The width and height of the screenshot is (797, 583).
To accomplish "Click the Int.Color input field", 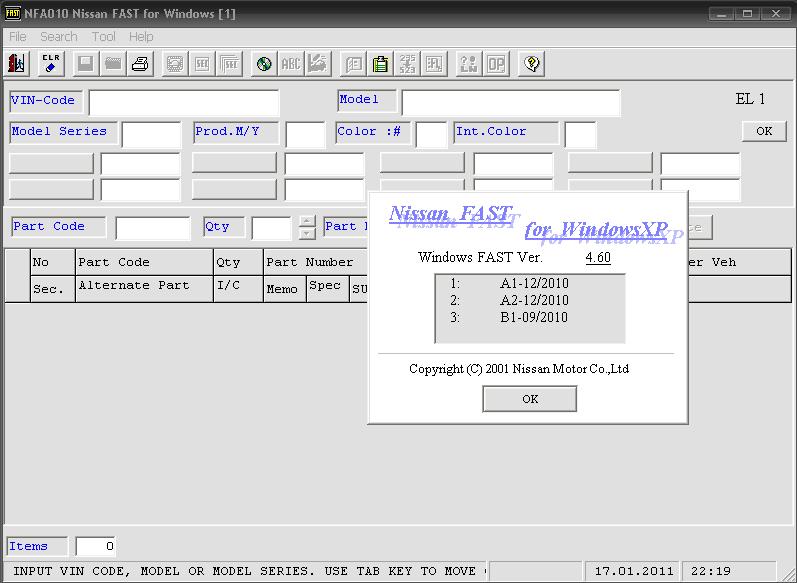I will [580, 135].
